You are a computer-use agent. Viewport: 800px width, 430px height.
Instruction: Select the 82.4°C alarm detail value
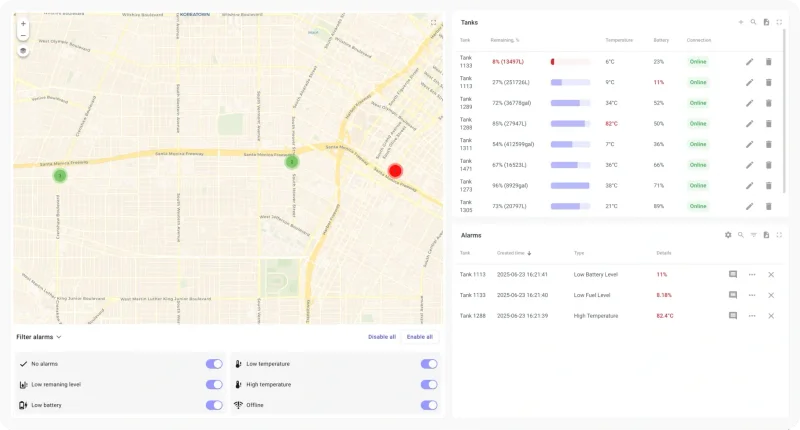[665, 316]
